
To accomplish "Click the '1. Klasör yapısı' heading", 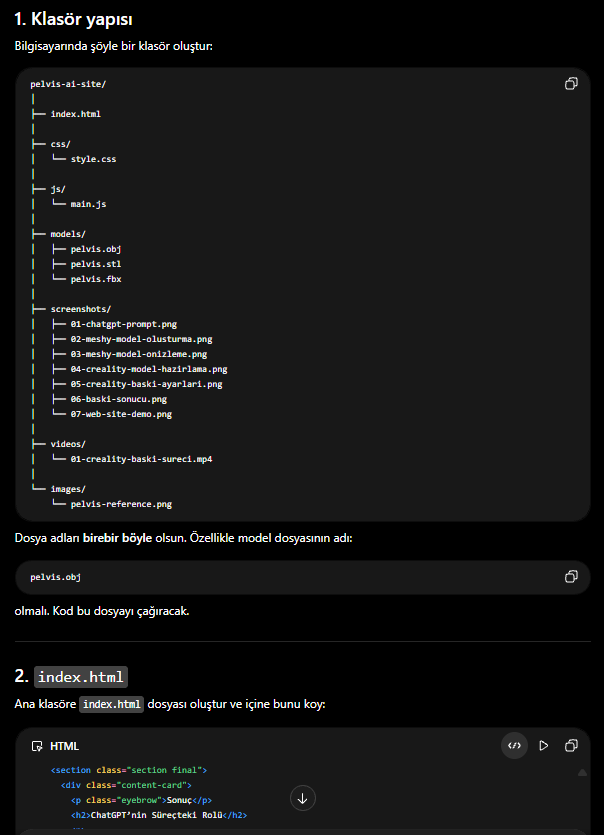I will click(x=74, y=19).
